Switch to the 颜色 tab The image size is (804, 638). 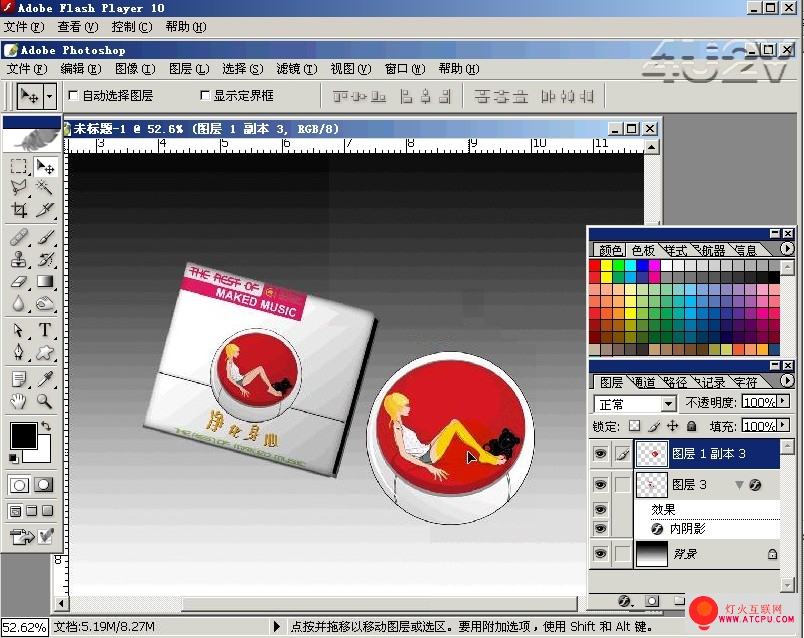point(610,250)
